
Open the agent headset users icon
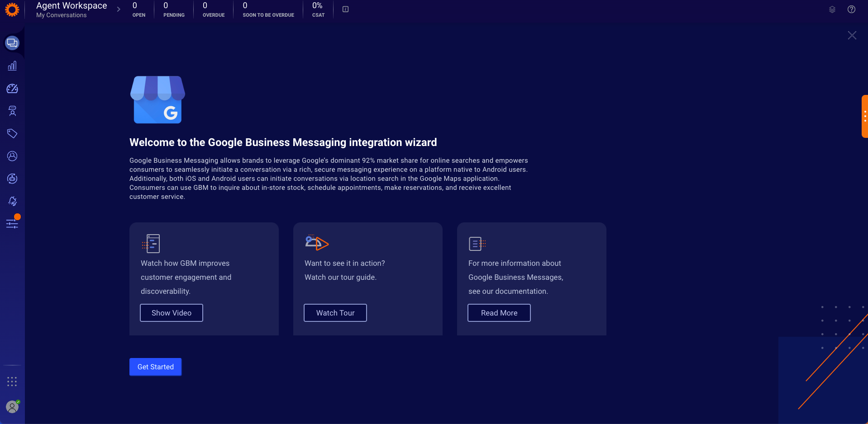point(12,111)
